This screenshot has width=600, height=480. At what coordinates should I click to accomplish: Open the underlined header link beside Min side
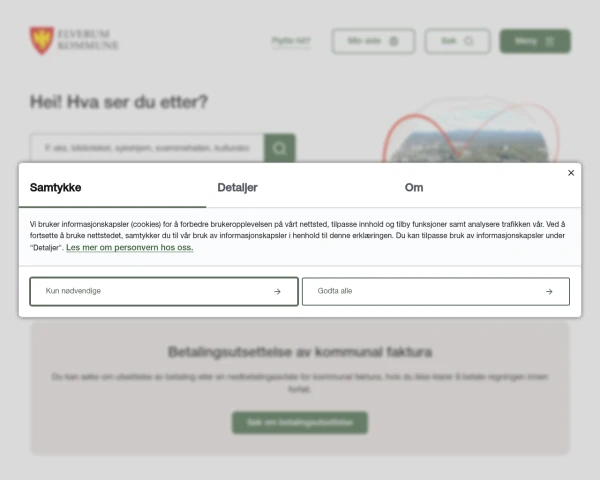(x=291, y=41)
